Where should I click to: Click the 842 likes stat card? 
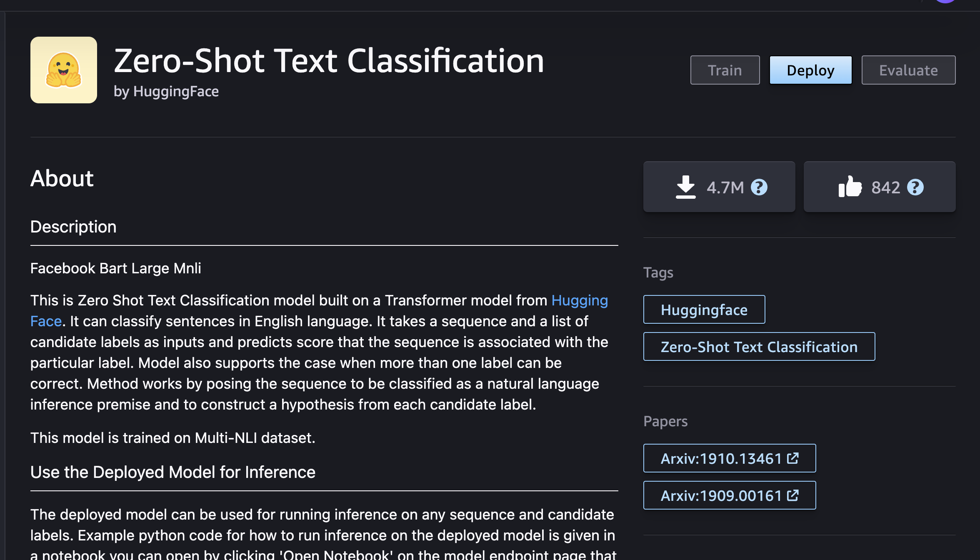pyautogui.click(x=879, y=186)
